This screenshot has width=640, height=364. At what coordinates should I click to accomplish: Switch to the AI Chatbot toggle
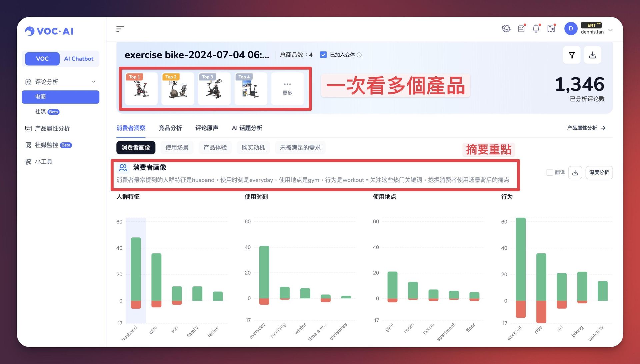point(79,59)
